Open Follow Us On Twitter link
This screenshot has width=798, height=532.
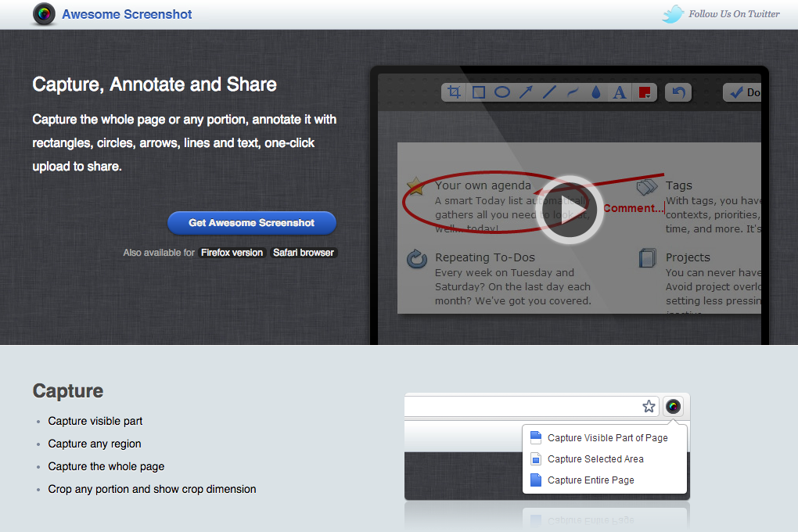734,14
